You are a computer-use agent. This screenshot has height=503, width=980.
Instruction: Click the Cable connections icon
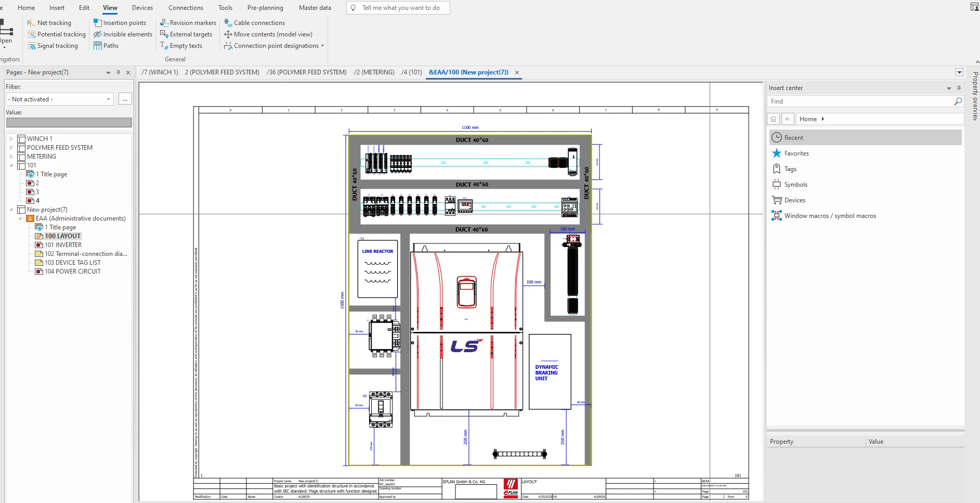pos(228,23)
